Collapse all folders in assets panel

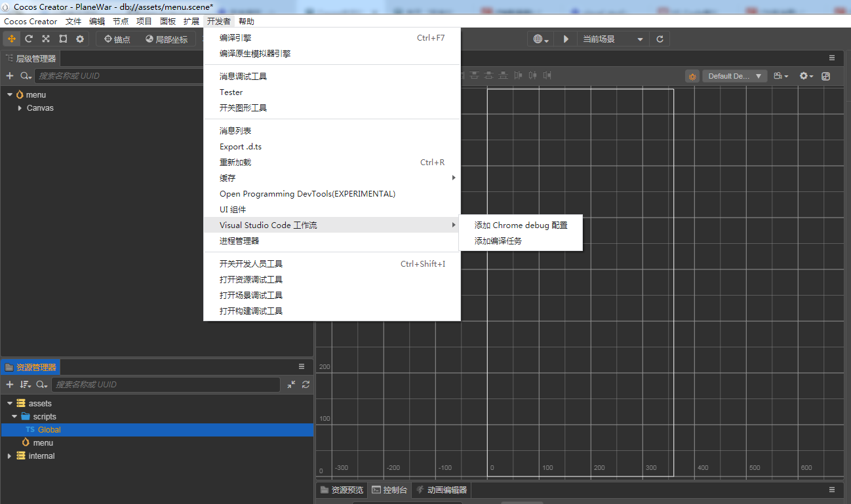[x=291, y=385]
